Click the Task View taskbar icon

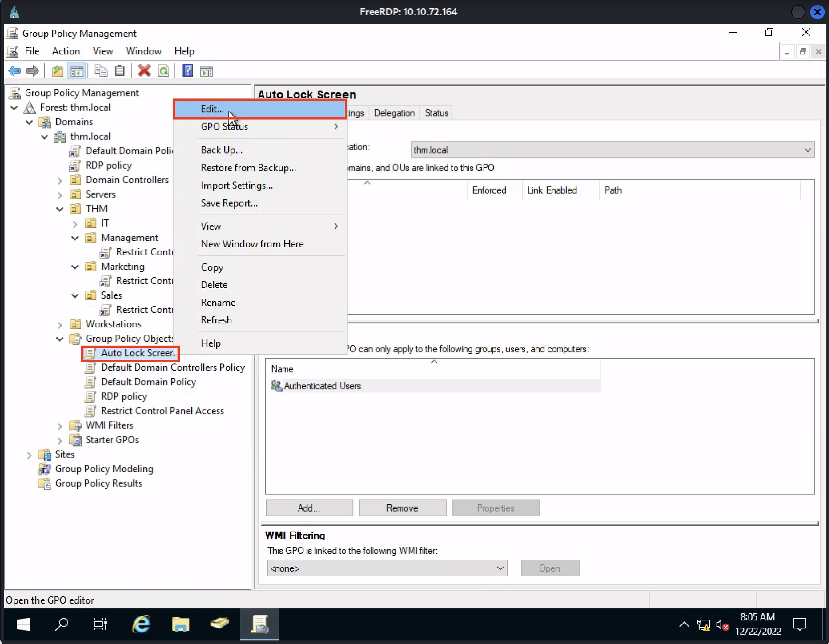pyautogui.click(x=100, y=624)
